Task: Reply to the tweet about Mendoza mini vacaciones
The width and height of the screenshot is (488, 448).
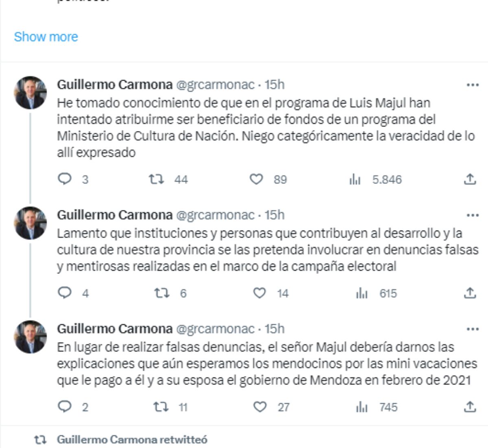Action: (65, 407)
